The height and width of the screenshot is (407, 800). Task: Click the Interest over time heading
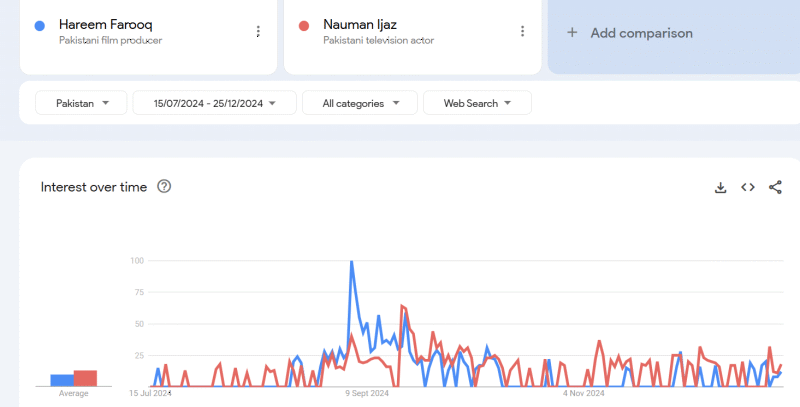(94, 187)
